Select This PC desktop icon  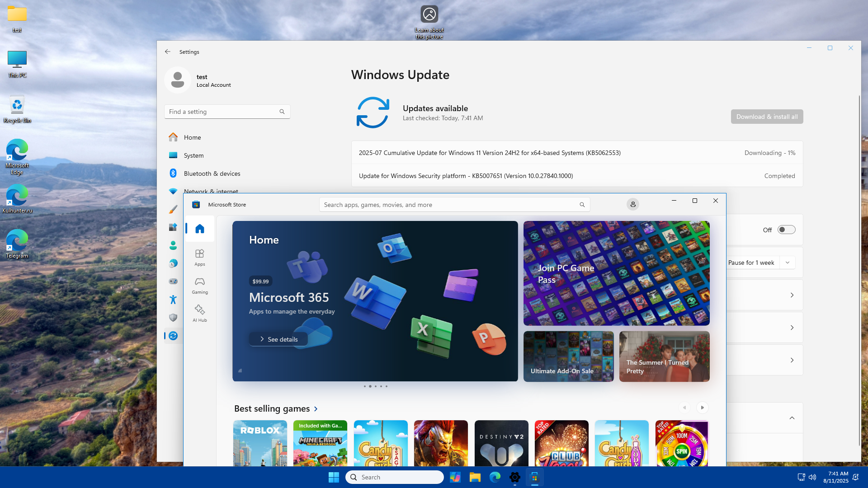click(17, 64)
